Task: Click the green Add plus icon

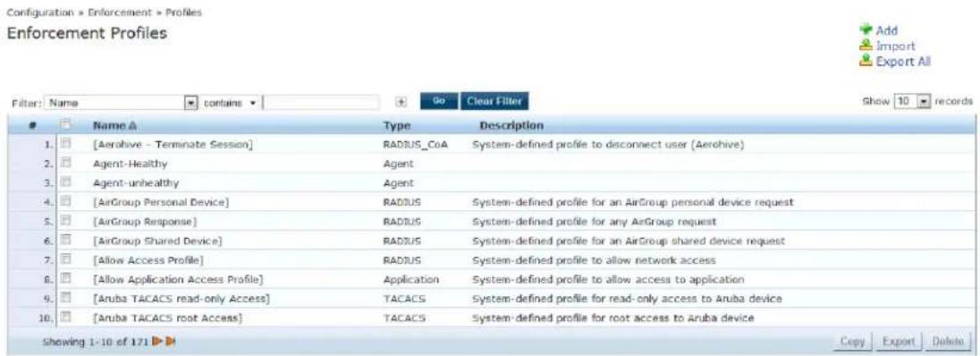Action: [866, 30]
